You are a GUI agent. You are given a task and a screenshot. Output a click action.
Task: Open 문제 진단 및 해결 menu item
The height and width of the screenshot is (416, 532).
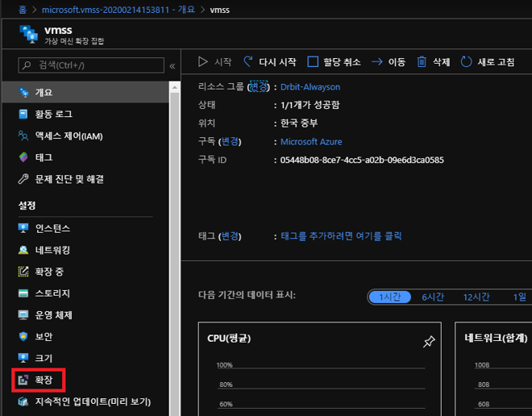click(85, 179)
